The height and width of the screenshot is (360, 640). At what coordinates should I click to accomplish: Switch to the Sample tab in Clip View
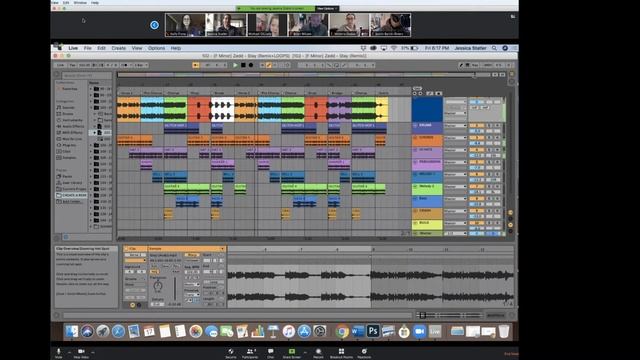[x=187, y=249]
